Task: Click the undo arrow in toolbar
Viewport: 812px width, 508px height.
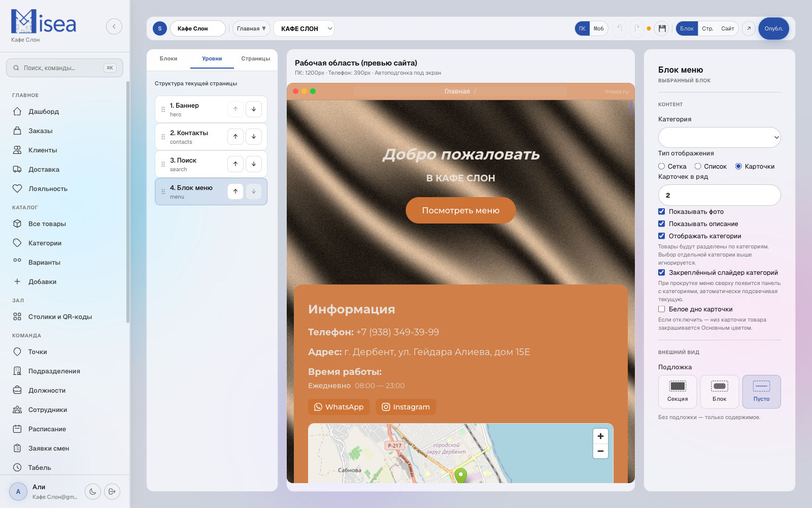Action: coord(620,28)
